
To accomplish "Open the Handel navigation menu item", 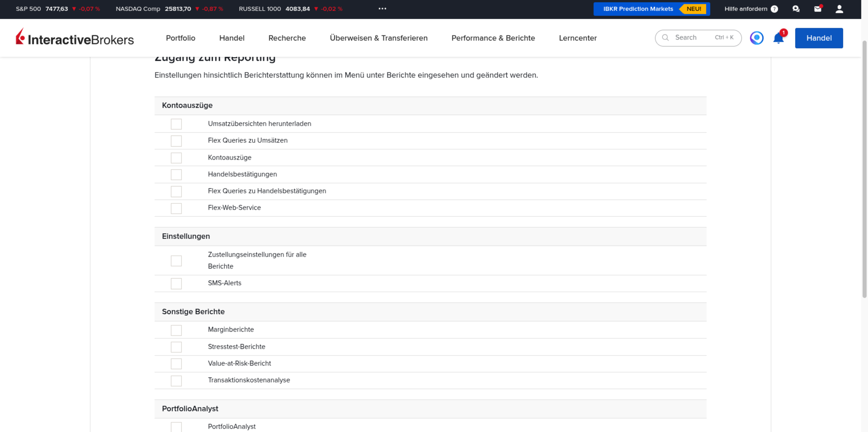I will coord(232,38).
